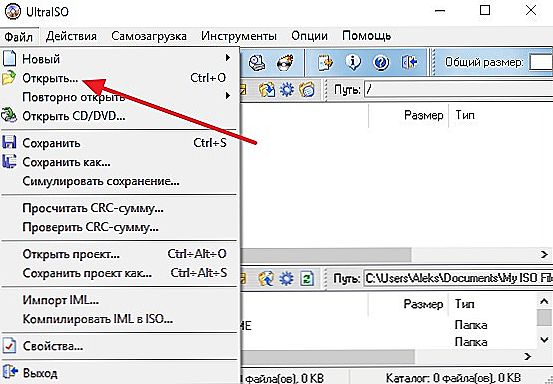
Task: Click the green refresh icon in the lower toolbar
Action: 306,279
